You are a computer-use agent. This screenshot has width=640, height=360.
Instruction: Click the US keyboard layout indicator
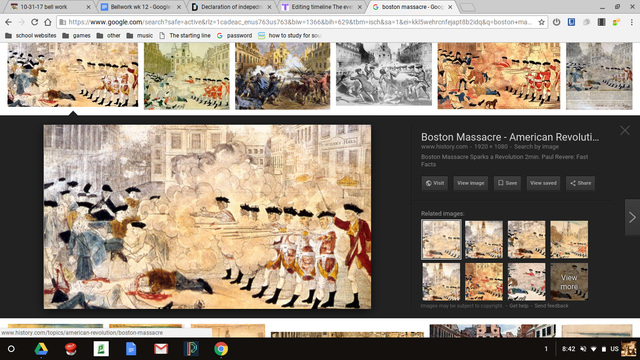coord(614,349)
